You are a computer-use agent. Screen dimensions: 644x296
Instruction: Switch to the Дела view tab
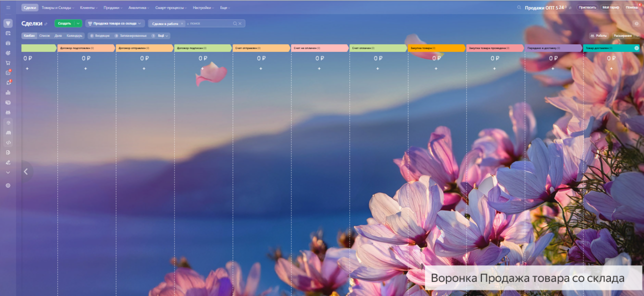coord(58,36)
